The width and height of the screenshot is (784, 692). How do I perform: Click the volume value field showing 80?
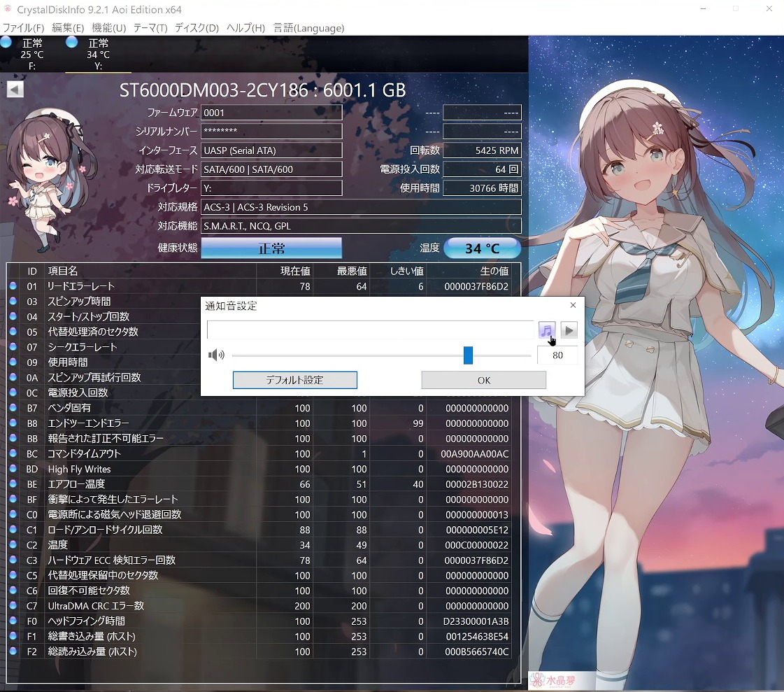click(x=557, y=355)
